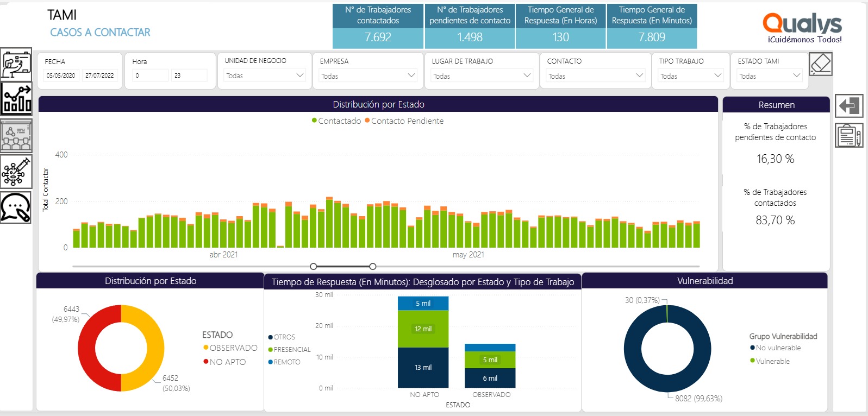Click the response time in minutes value 7.809

652,37
